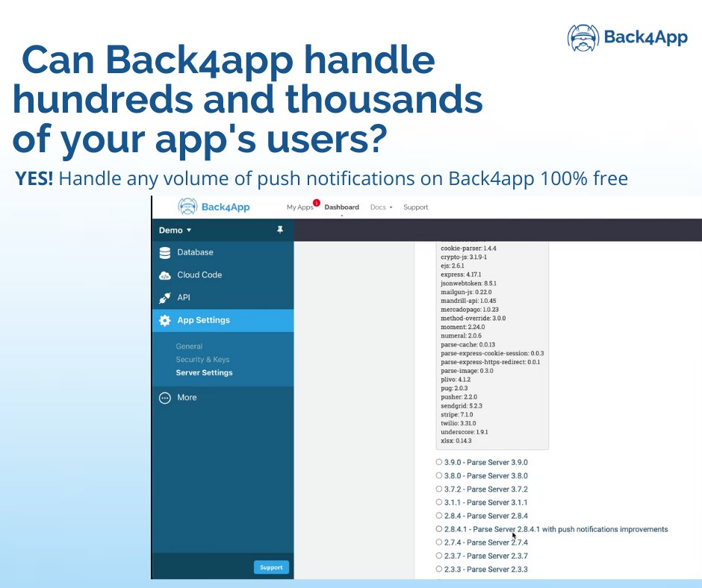Click the cookie-parser: 1.4.4 entry
Image resolution: width=702 pixels, height=588 pixels.
click(x=468, y=248)
